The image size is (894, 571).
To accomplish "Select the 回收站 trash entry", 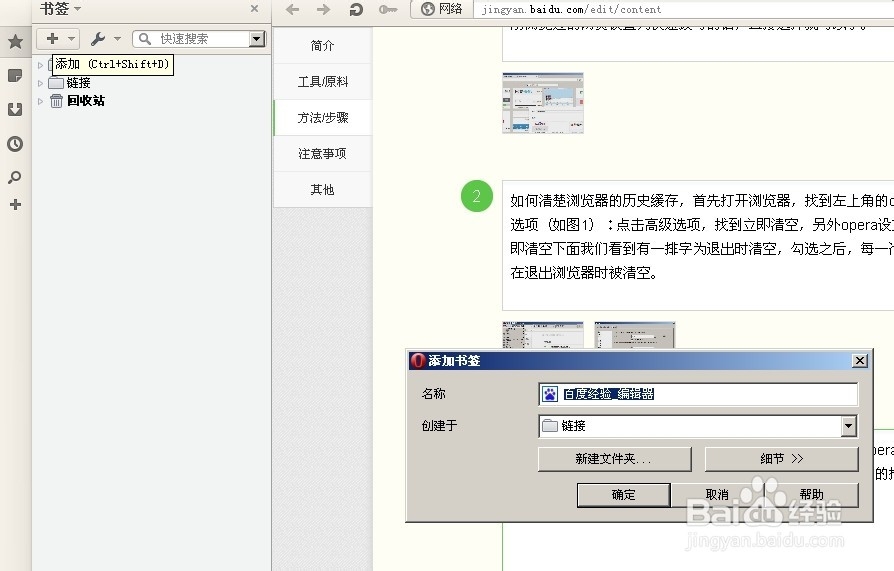I will click(86, 101).
